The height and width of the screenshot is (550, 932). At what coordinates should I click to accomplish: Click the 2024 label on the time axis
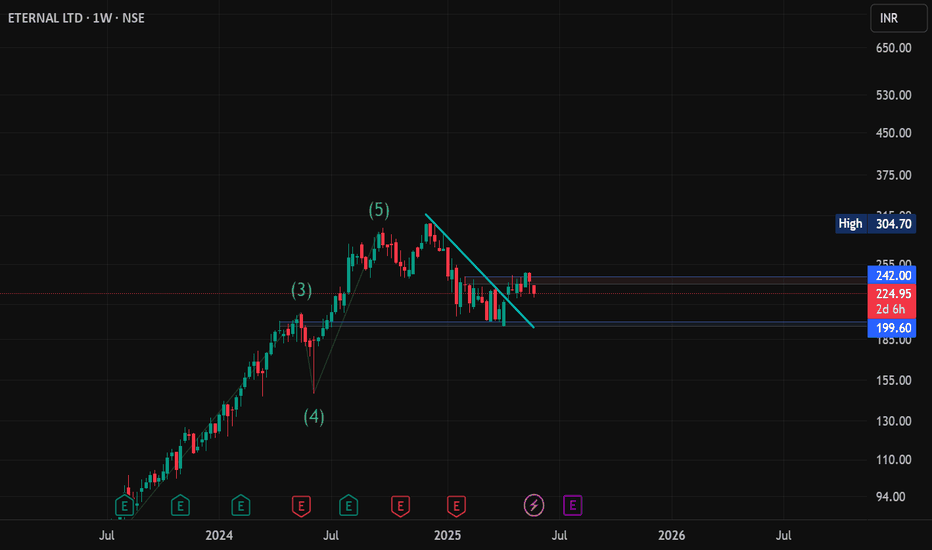click(x=219, y=536)
